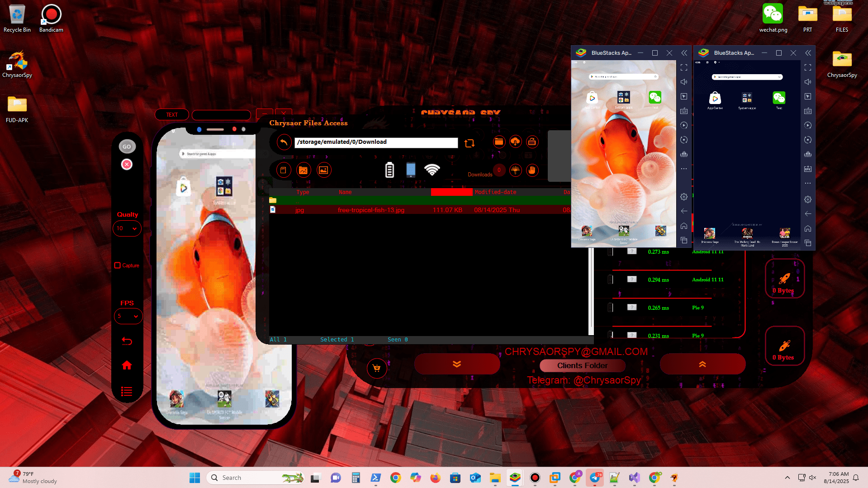
Task: Click the folder icon in Files Access toolbar
Action: (499, 142)
